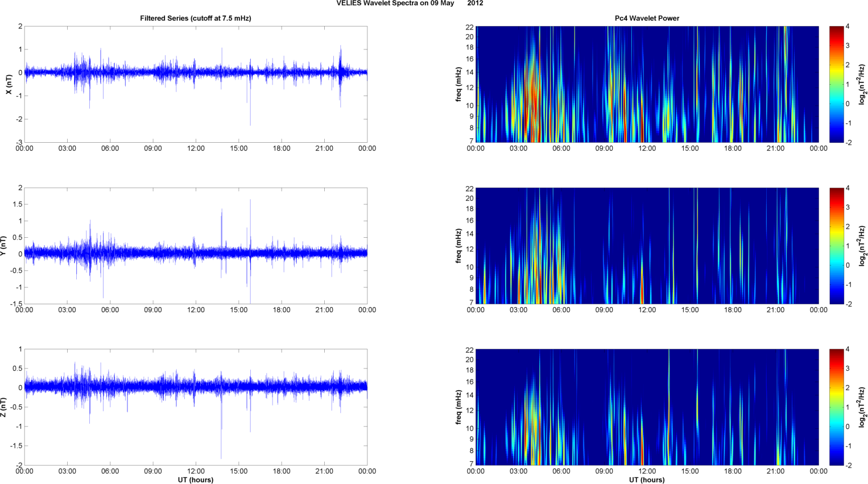The width and height of the screenshot is (868, 484).
Task: Click freq (mHz) label of top spectrogram
Action: 458,84
